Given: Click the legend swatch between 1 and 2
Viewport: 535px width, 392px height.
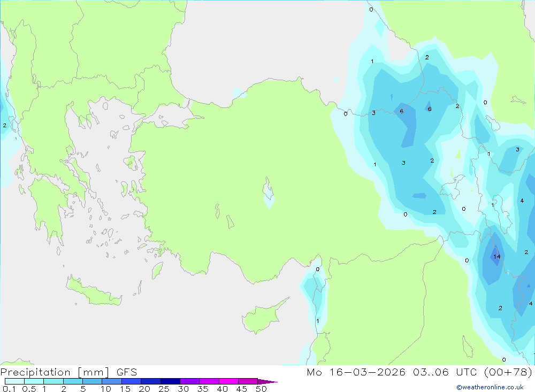Looking at the screenshot, I should (x=53, y=381).
